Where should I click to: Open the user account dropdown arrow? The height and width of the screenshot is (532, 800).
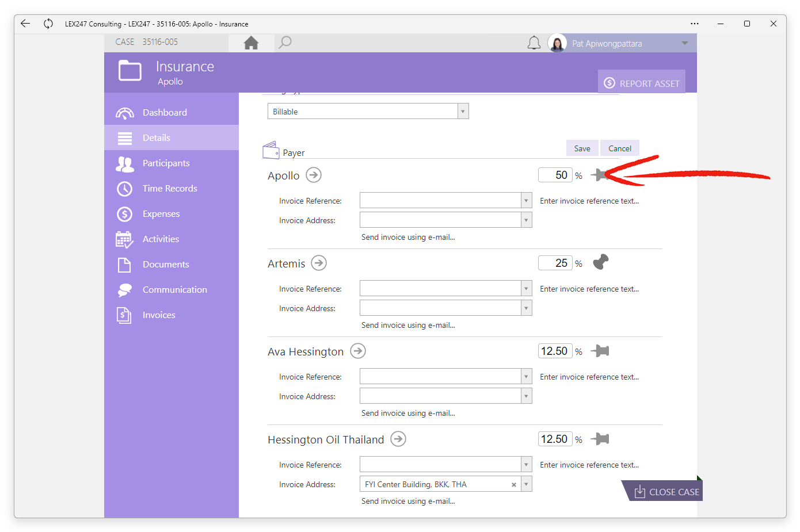[x=685, y=43]
